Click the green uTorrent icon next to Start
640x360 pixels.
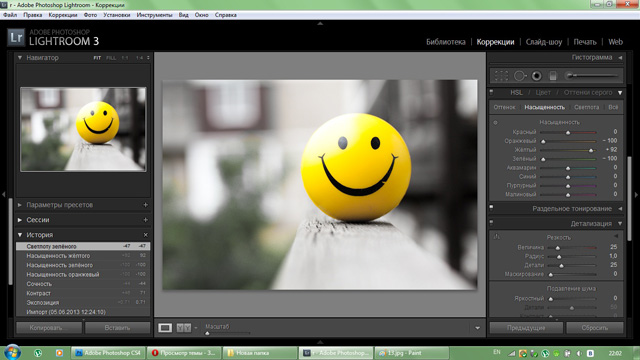(38, 353)
